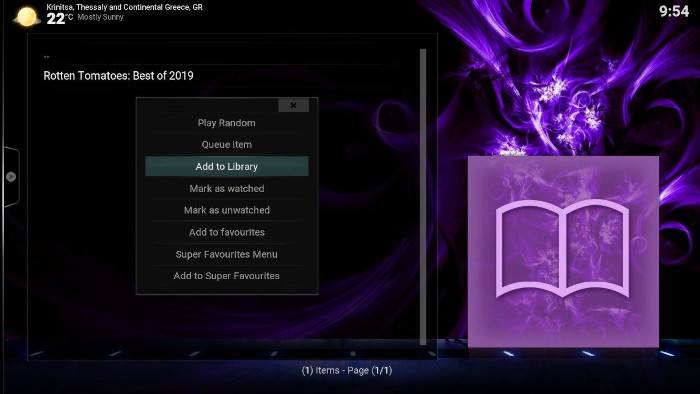Image resolution: width=700 pixels, height=394 pixels.
Task: Choose Queue item option
Action: coord(226,145)
